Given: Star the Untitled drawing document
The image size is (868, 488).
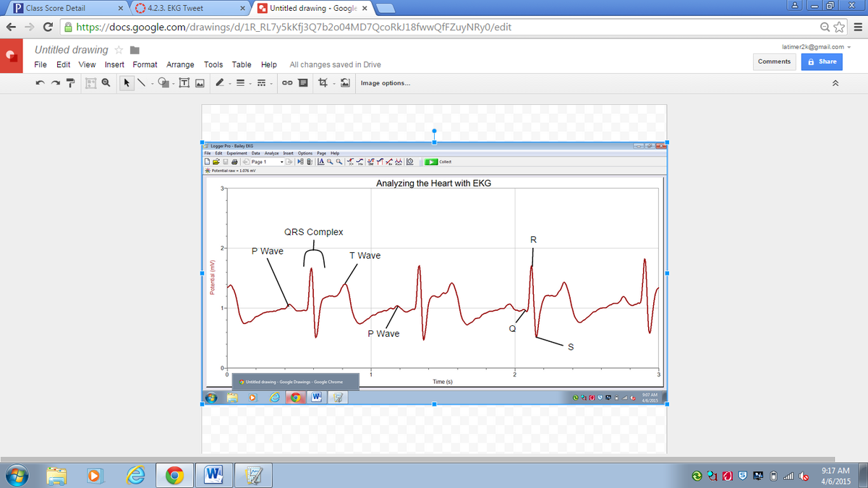Looking at the screenshot, I should (120, 50).
